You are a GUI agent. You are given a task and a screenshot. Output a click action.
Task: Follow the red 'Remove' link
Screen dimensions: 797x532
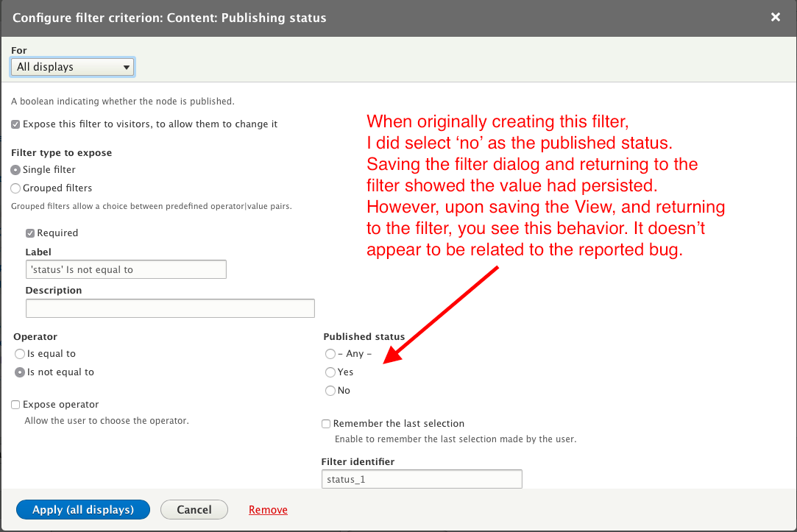click(268, 510)
